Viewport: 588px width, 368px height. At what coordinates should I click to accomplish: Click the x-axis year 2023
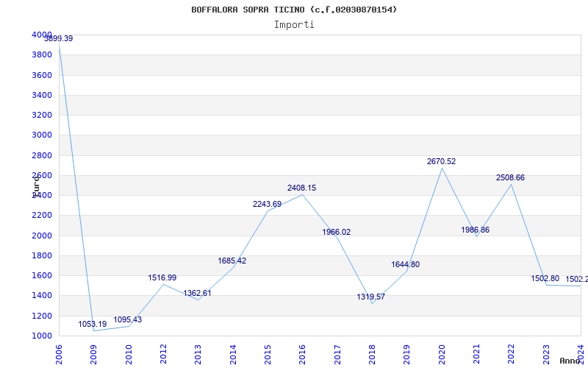(546, 355)
